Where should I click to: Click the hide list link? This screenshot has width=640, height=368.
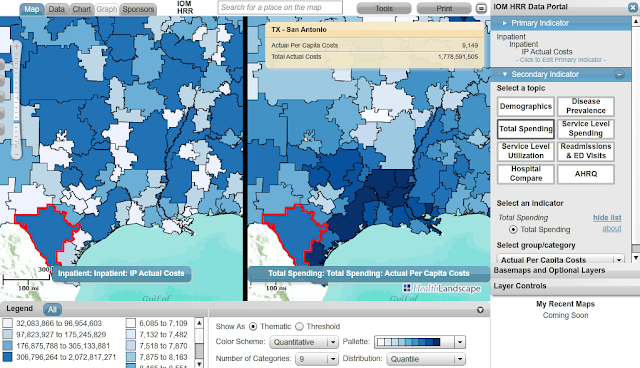[607, 217]
